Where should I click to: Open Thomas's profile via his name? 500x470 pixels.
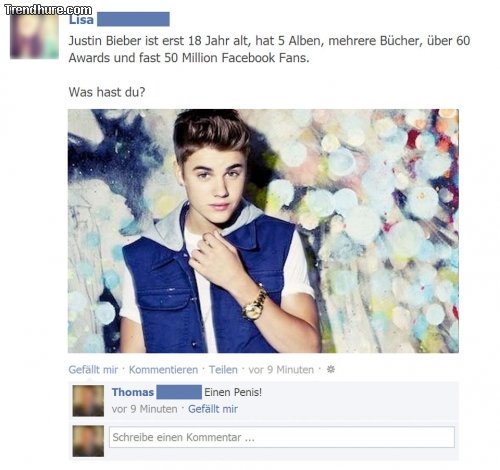(133, 392)
